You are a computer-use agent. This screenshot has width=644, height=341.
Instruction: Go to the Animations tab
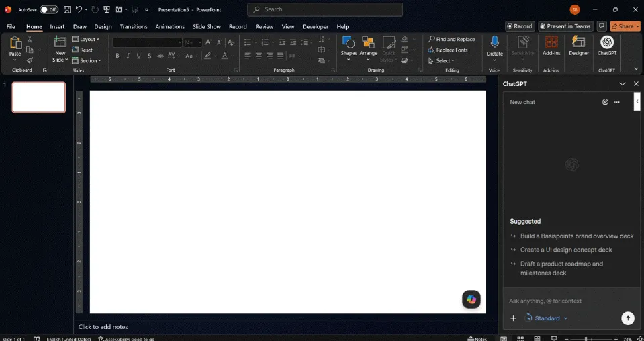pyautogui.click(x=170, y=26)
